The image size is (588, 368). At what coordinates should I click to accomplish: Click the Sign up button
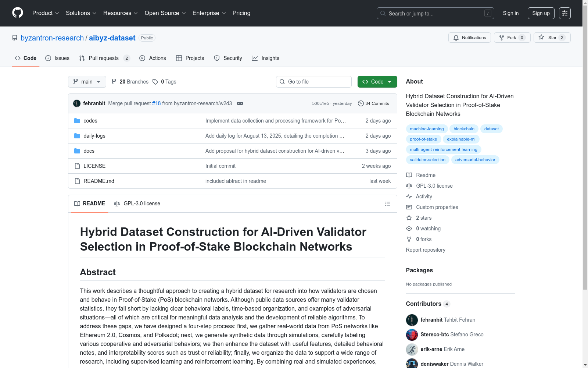click(x=541, y=13)
